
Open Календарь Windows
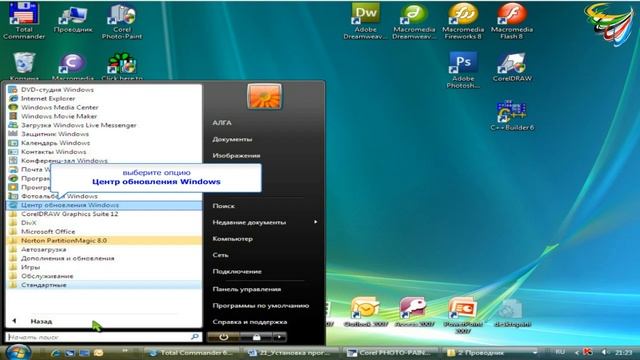[104, 143]
